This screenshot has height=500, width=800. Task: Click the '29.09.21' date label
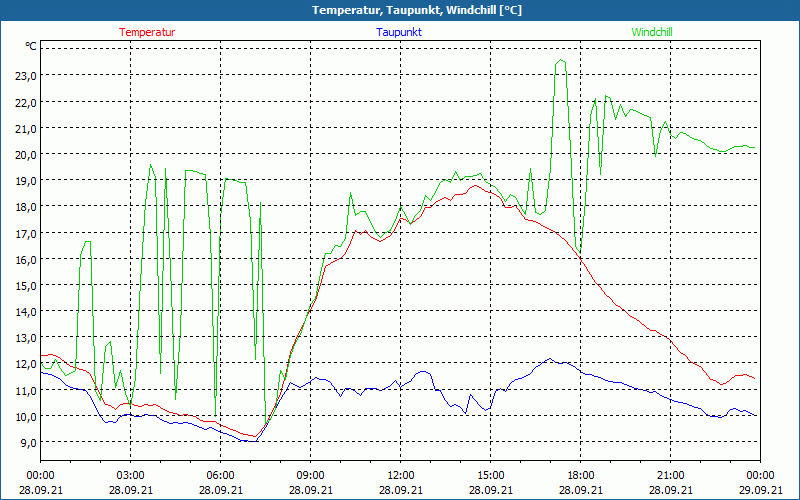[760, 490]
